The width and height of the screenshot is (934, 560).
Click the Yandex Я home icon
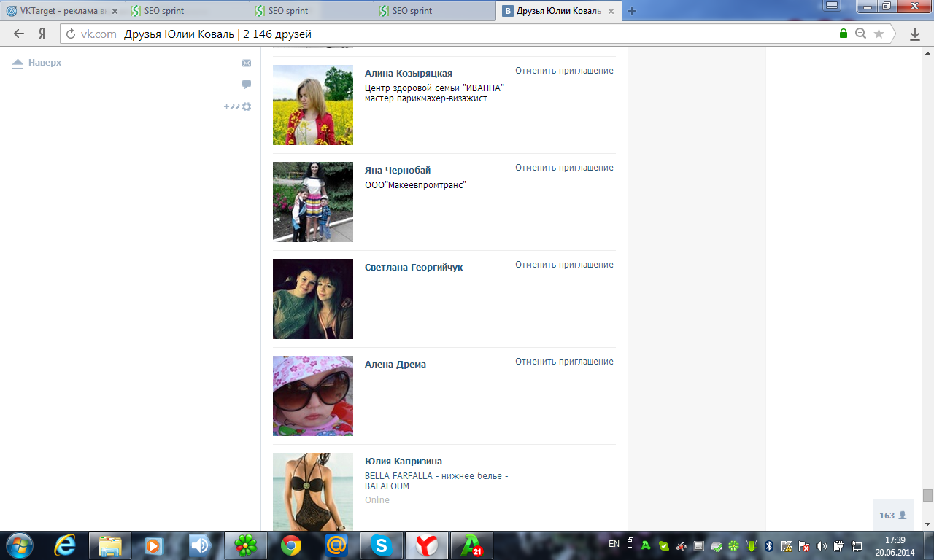42,34
